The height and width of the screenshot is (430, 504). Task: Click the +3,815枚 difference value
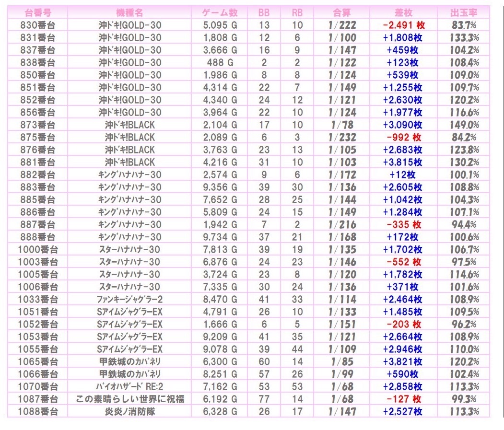[x=403, y=163]
